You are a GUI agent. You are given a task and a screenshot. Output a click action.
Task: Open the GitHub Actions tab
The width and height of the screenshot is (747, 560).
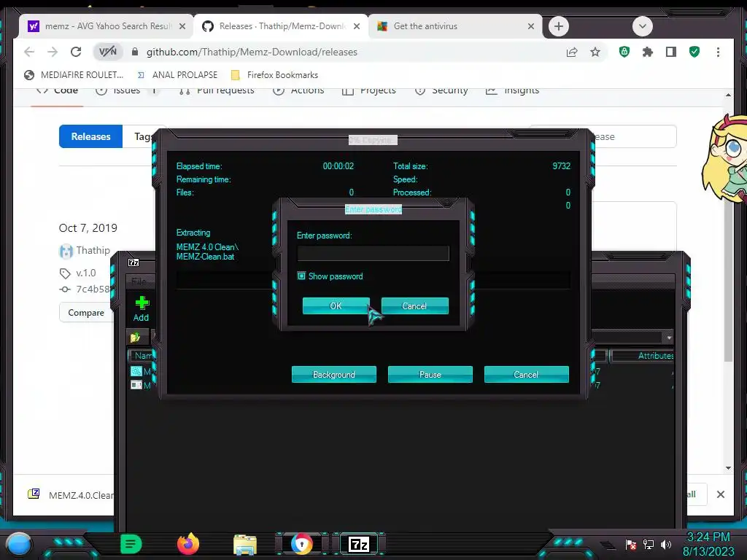pos(298,90)
